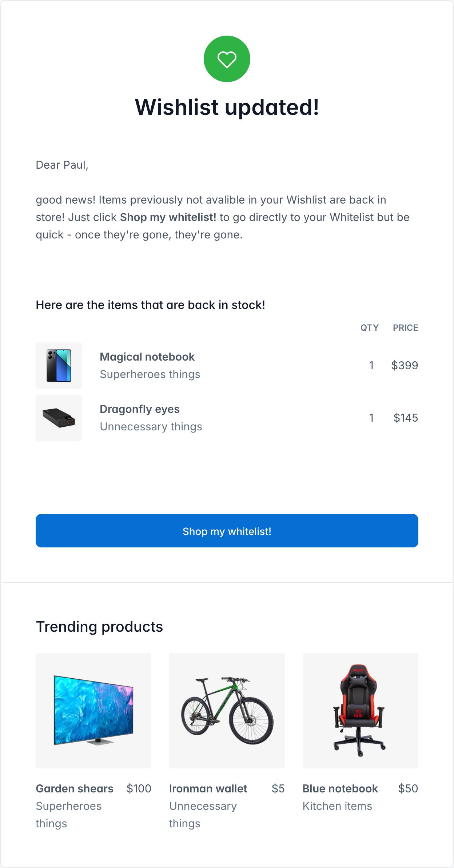Select the red gaming chair image
Screen dimensions: 454x868
point(360,710)
